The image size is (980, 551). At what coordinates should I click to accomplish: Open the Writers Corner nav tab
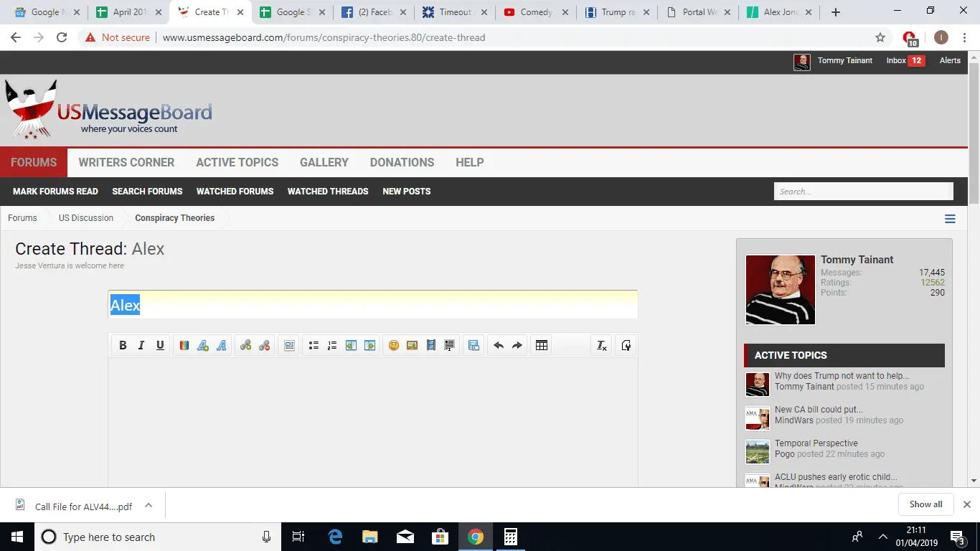tap(126, 162)
